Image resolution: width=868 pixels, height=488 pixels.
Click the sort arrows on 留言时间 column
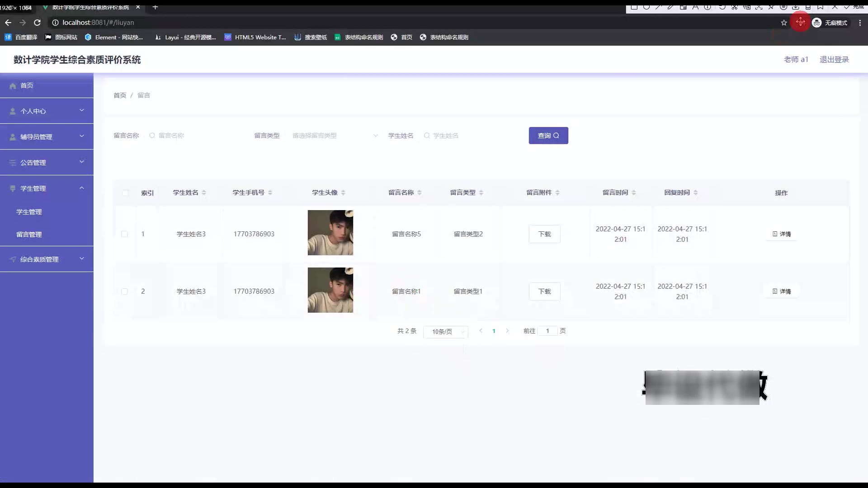click(634, 193)
